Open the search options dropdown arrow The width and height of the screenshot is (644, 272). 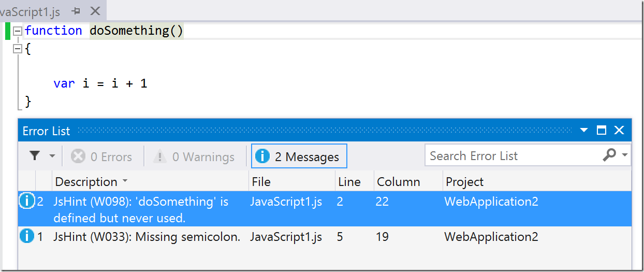pos(624,155)
